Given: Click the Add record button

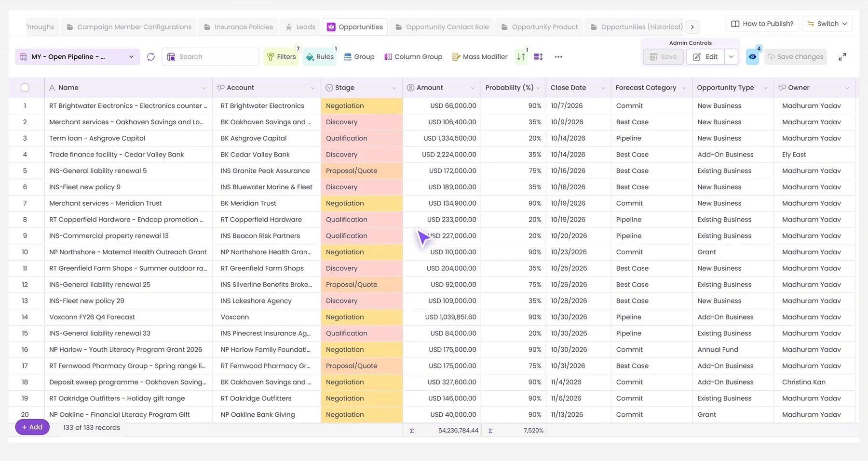Looking at the screenshot, I should [x=32, y=427].
